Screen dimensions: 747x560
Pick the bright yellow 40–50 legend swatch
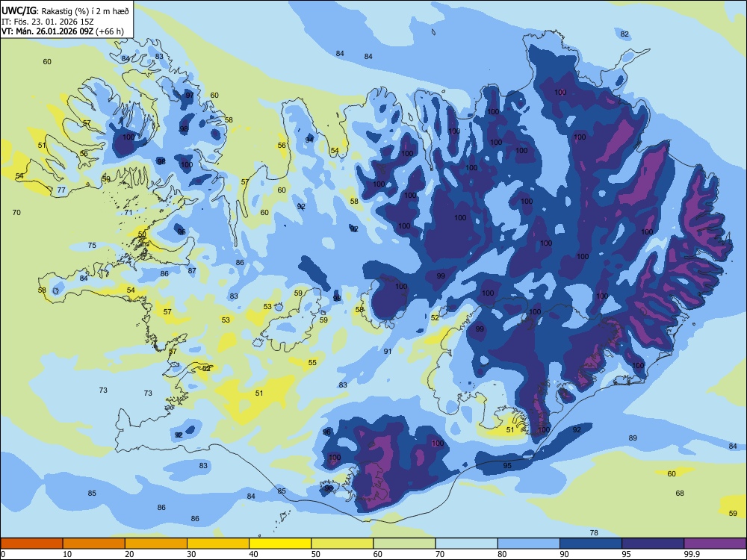[x=280, y=544]
